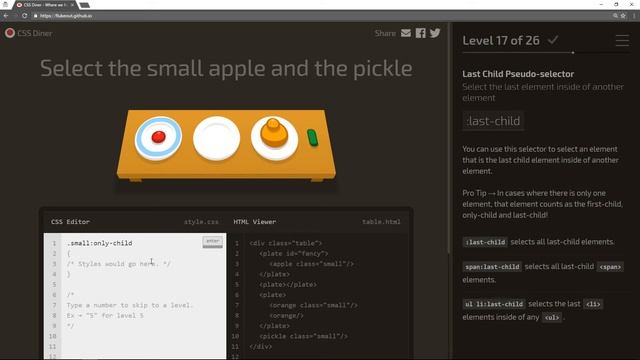Click the empty white middle plate
The image size is (640, 360).
pos(216,138)
